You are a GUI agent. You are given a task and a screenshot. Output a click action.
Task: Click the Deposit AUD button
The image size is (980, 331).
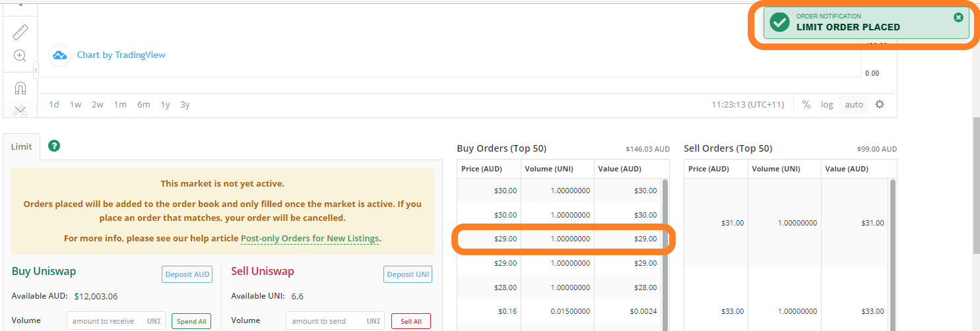187,274
